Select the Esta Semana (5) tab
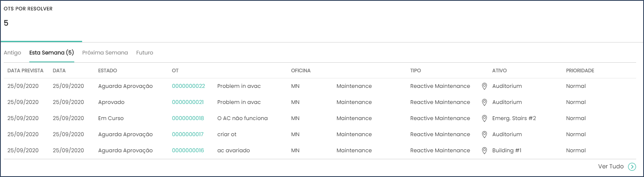This screenshot has height=177, width=644. pyautogui.click(x=52, y=53)
